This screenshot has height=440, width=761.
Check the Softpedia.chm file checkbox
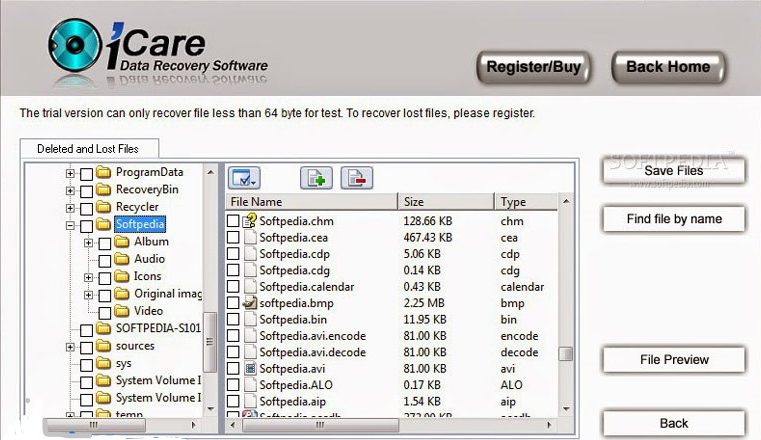pos(233,221)
